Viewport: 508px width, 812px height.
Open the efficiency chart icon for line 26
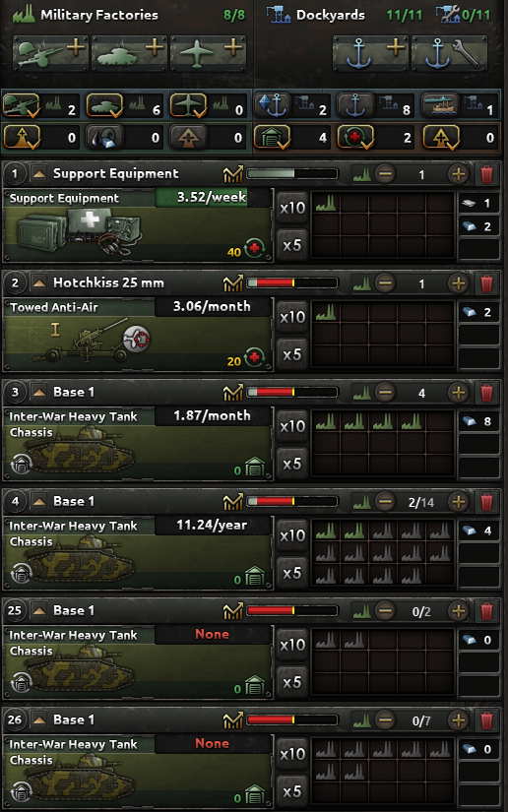pyautogui.click(x=233, y=720)
